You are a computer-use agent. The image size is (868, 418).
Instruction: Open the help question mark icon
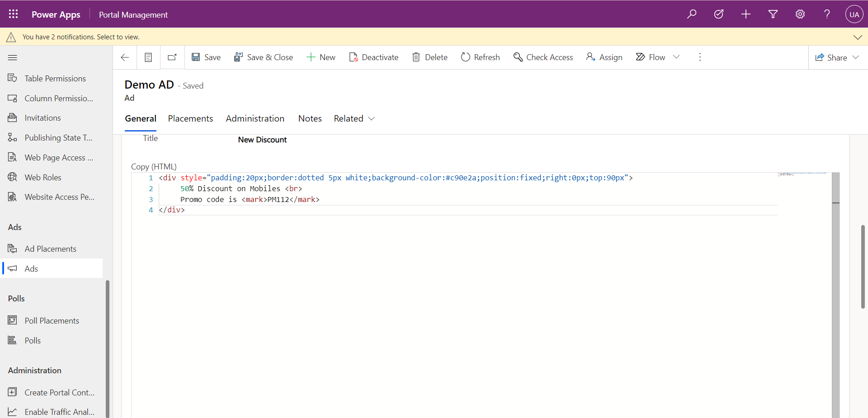(827, 14)
